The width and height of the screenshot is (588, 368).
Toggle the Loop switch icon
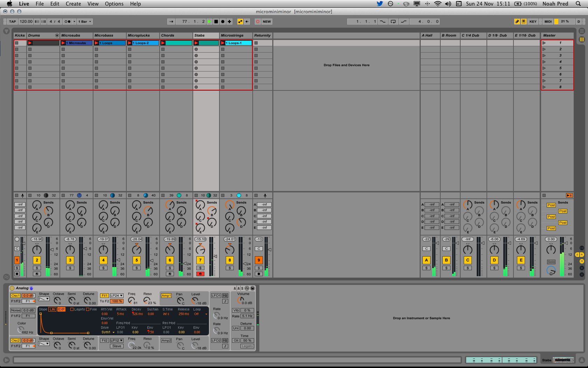coord(393,21)
